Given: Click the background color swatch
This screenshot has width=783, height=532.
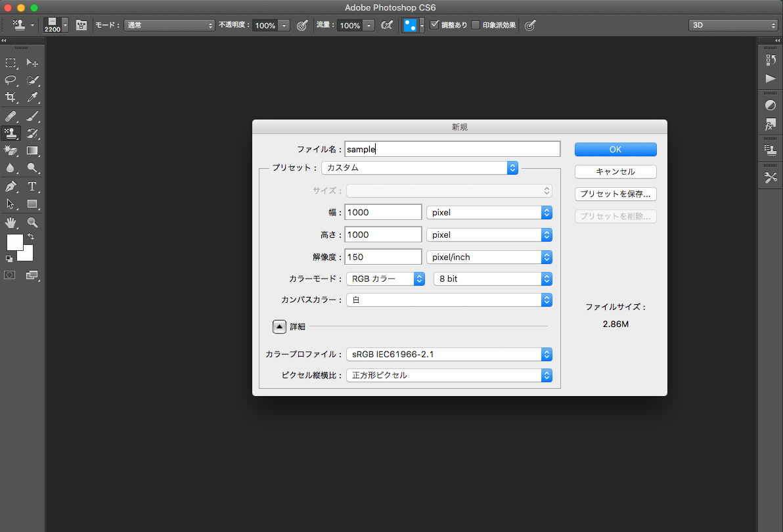Looking at the screenshot, I should point(28,255).
